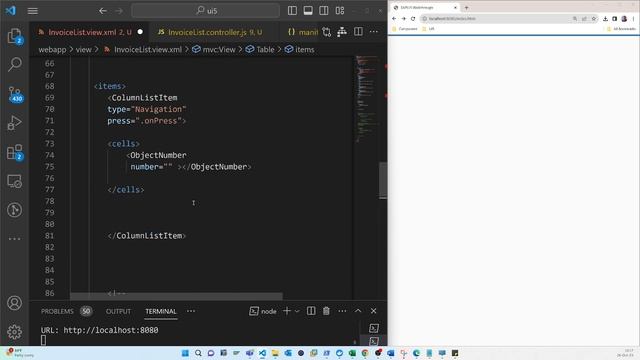The width and height of the screenshot is (640, 360).
Task: Select webapp in the breadcrumb
Action: [52, 49]
